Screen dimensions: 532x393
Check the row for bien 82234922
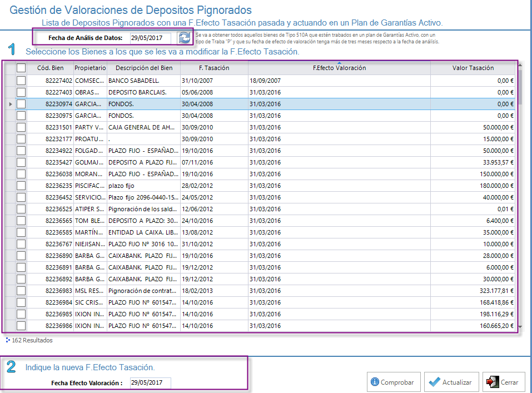(x=21, y=151)
